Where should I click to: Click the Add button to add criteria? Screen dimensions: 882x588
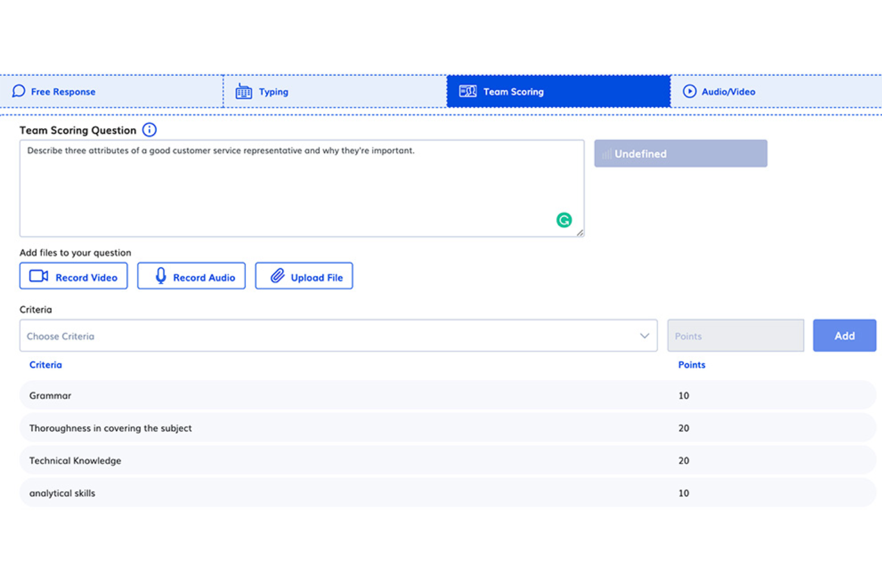pyautogui.click(x=844, y=335)
